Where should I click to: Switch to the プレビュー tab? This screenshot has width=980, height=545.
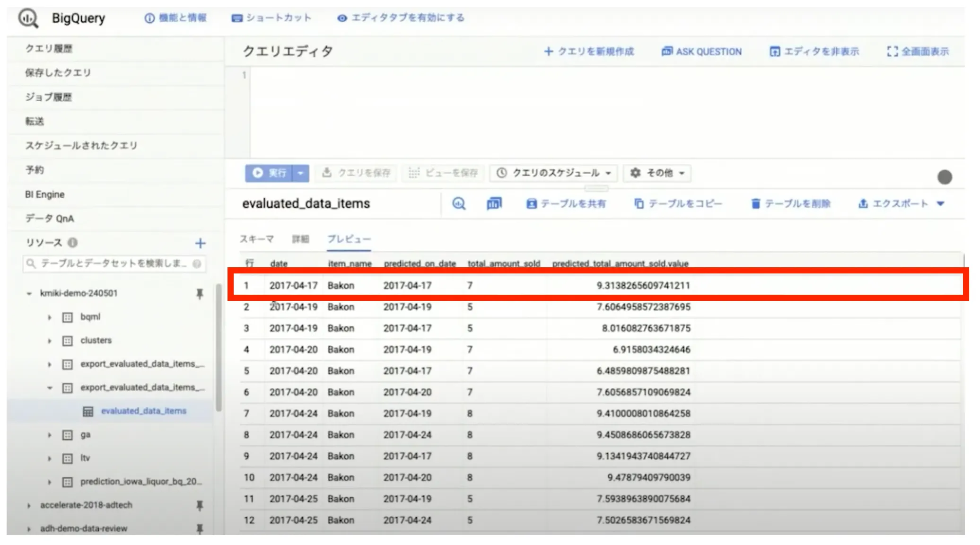[349, 239]
